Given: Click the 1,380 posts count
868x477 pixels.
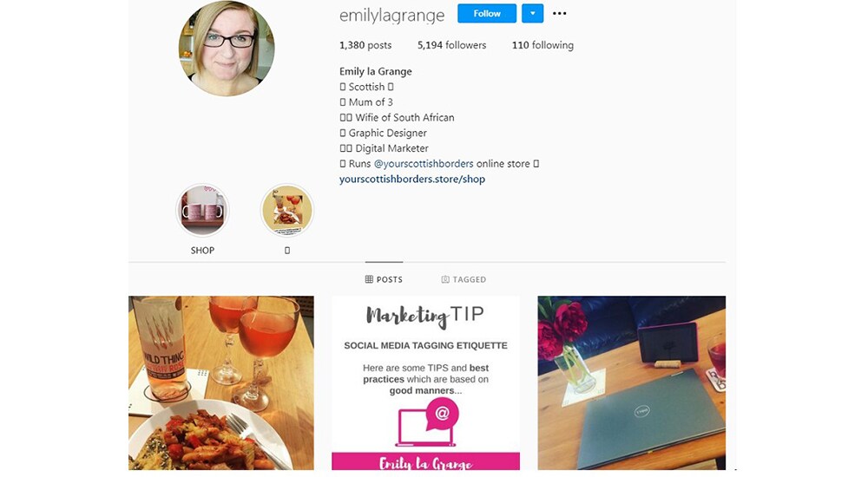Looking at the screenshot, I should coord(365,45).
